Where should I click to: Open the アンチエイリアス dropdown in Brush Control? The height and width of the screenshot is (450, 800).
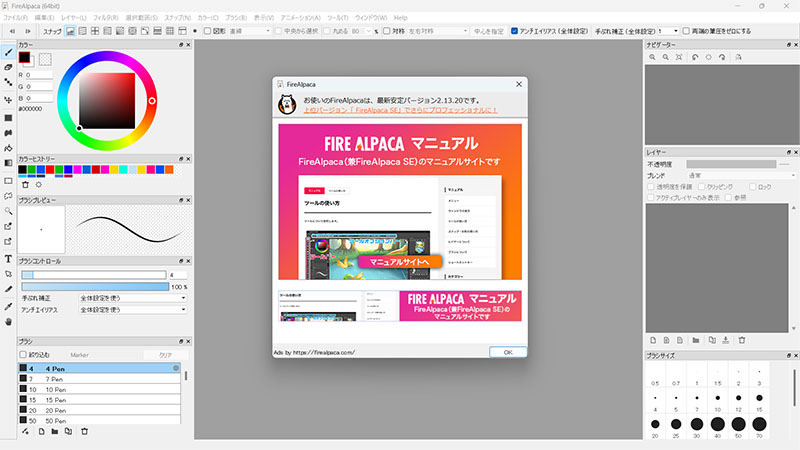click(x=133, y=310)
